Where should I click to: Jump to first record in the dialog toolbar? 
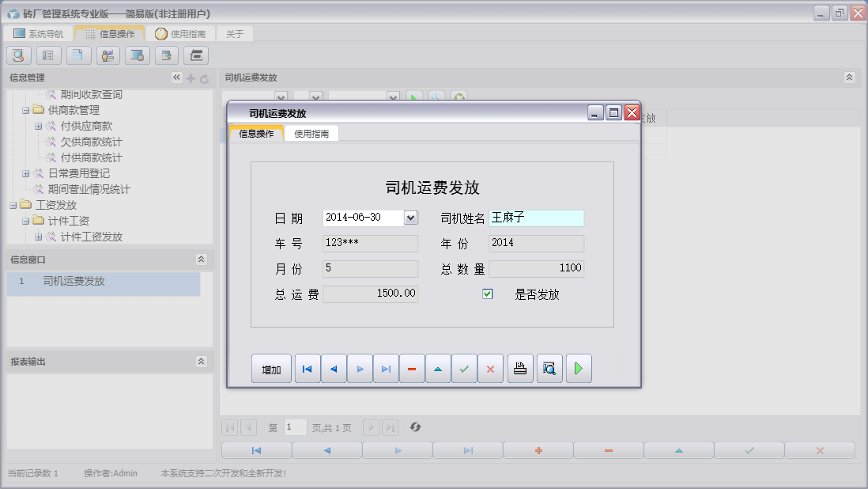coord(308,369)
